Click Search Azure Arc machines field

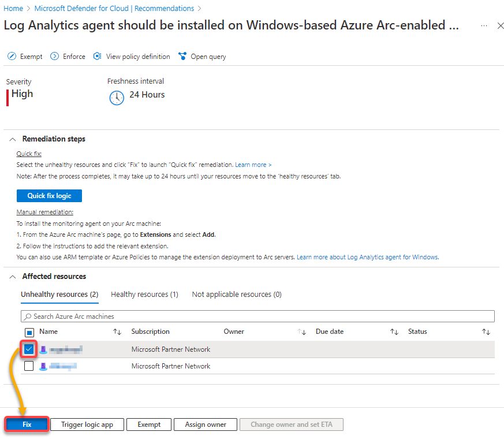(x=257, y=317)
